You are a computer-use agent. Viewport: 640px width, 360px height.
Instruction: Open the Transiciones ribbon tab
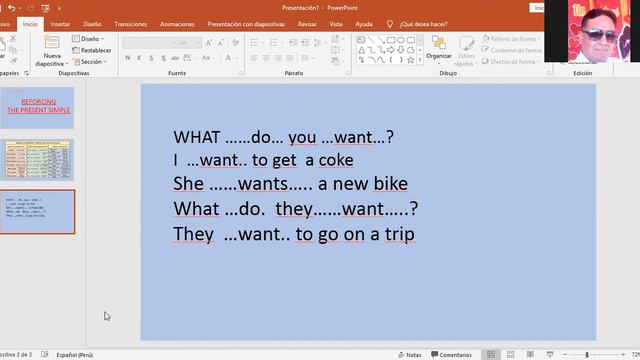131,24
